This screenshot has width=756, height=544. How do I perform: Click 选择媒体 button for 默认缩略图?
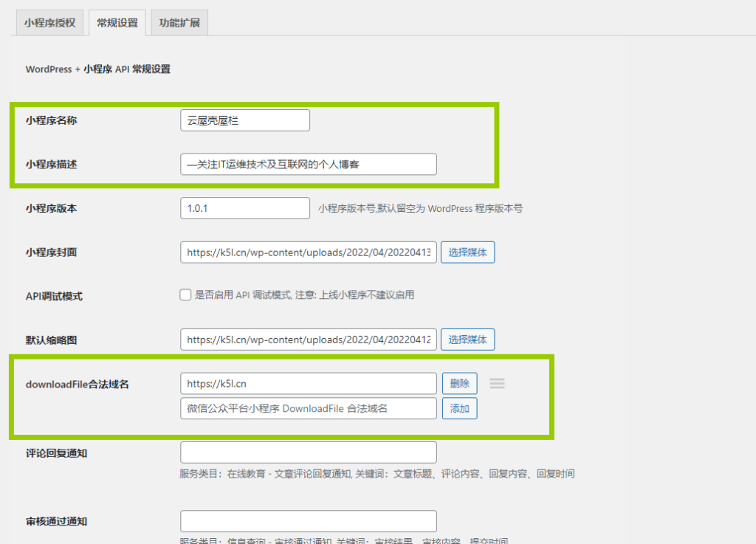pyautogui.click(x=468, y=340)
